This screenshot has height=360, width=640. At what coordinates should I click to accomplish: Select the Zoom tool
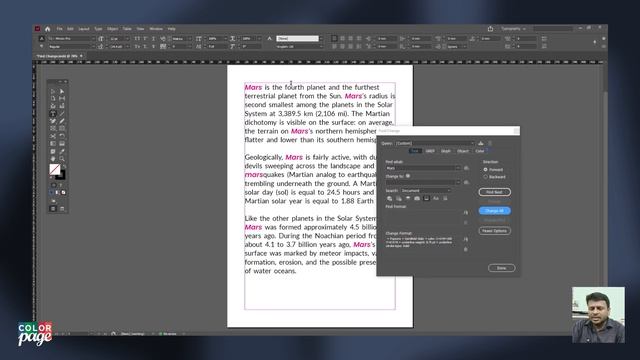tap(62, 159)
